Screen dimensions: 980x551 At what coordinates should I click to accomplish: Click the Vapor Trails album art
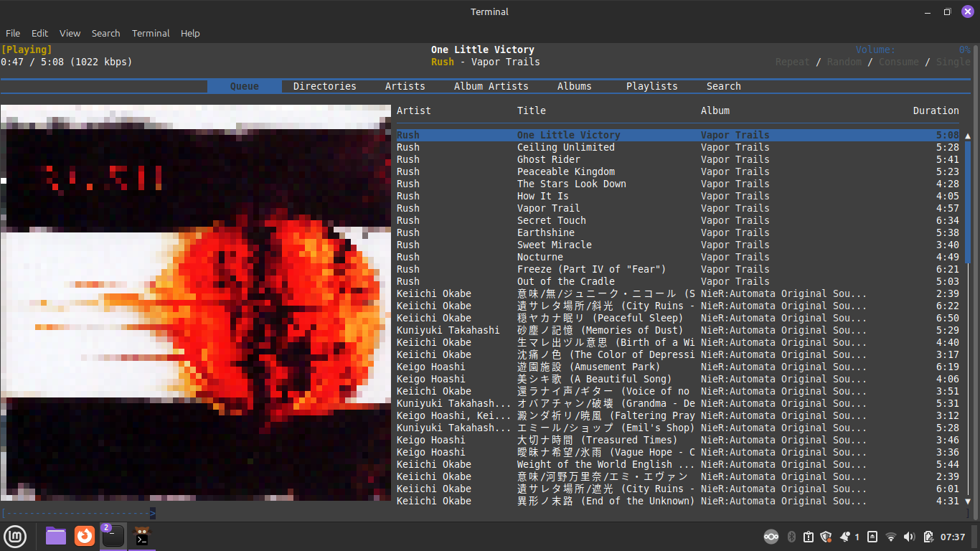(x=196, y=303)
